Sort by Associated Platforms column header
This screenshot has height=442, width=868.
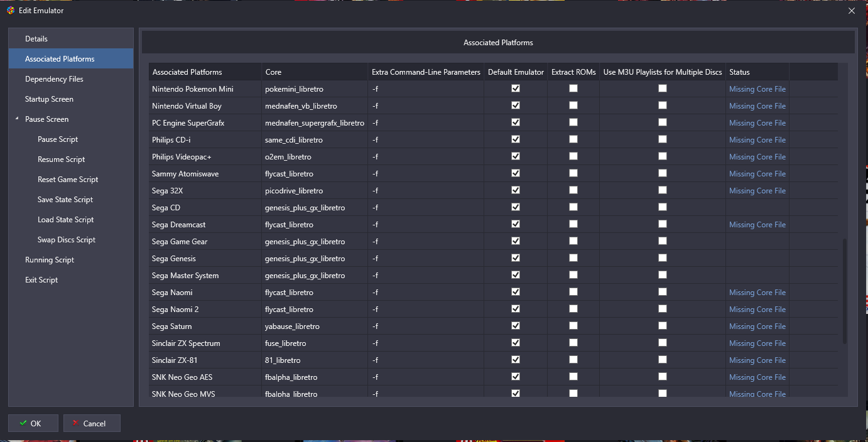(x=205, y=72)
